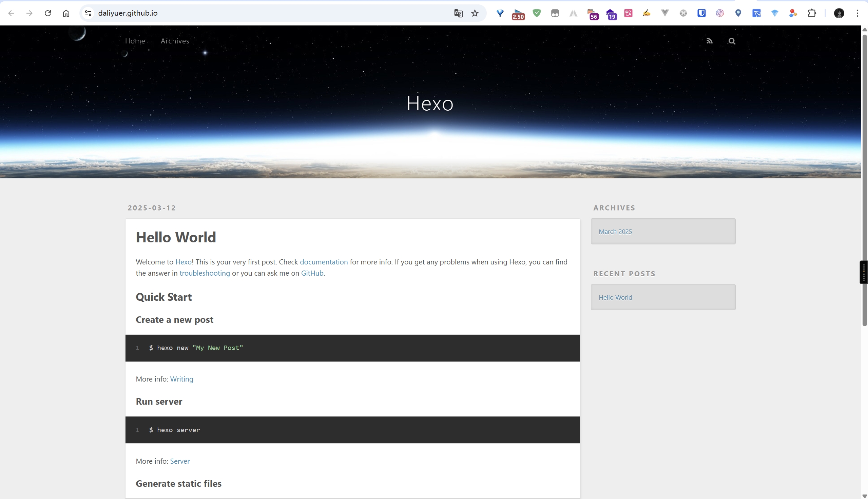This screenshot has width=868, height=499.
Task: Open the March 2025 archive link
Action: tap(615, 232)
